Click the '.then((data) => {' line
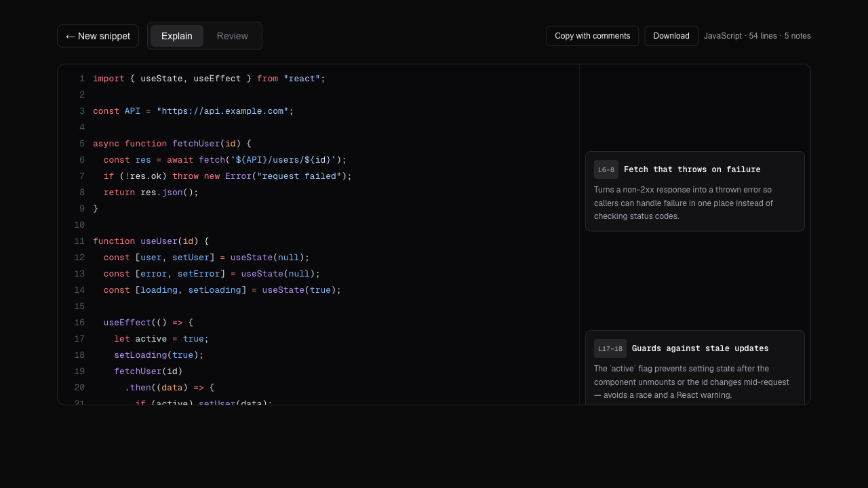 (x=170, y=388)
